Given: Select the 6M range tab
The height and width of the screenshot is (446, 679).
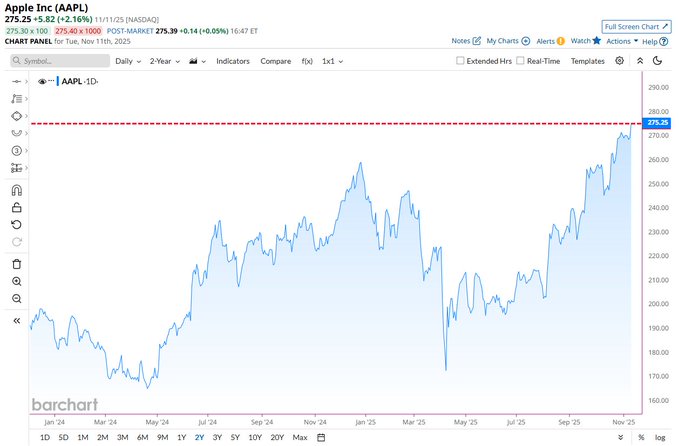Looking at the screenshot, I should (142, 437).
